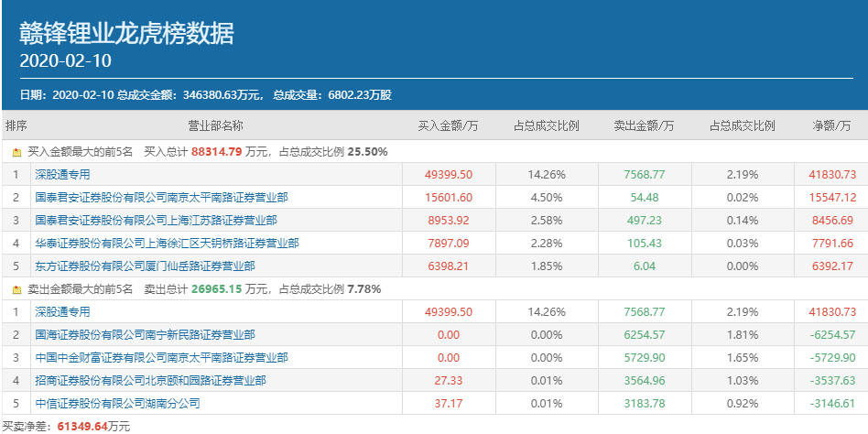Click the 买卖净差 61349.64 figure at bottom

81,426
